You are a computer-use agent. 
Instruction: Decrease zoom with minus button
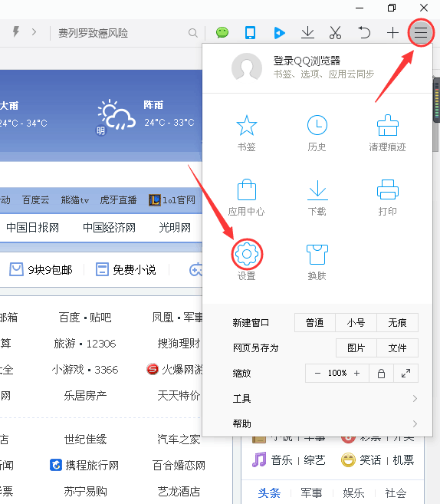click(x=317, y=373)
